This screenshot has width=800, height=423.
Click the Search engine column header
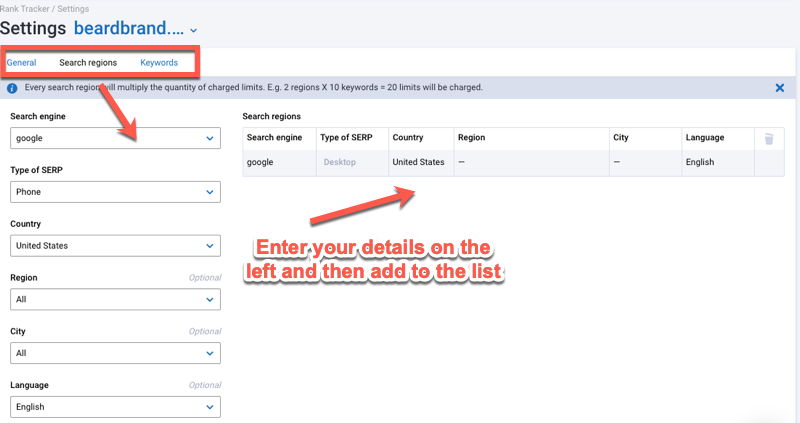[x=274, y=138]
